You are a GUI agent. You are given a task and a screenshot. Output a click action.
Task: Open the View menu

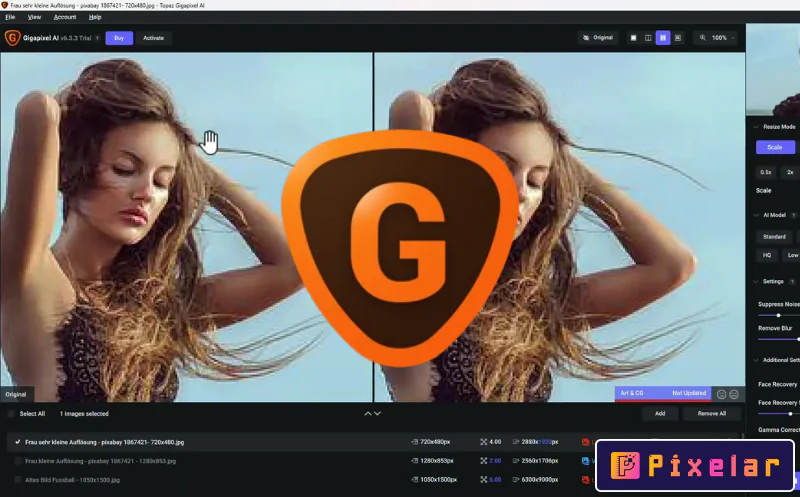[34, 17]
